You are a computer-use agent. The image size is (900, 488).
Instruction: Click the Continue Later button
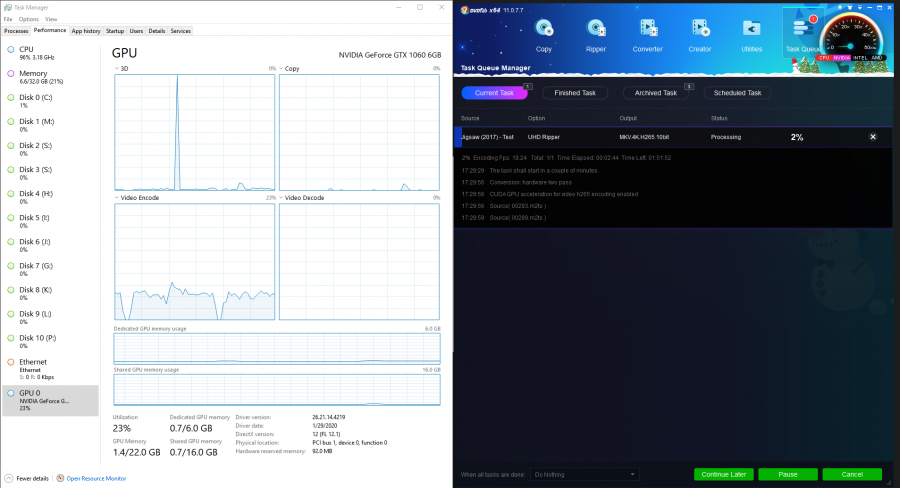(x=723, y=474)
